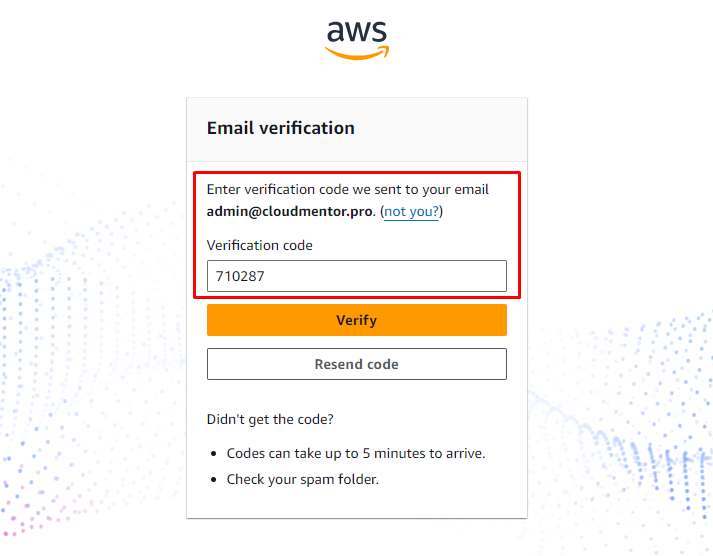Click the "Check your spam folder" tip
The height and width of the screenshot is (556, 713).
coord(303,479)
